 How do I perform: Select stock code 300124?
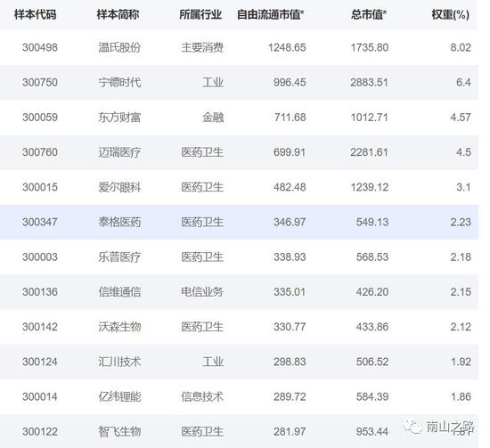[x=40, y=362]
